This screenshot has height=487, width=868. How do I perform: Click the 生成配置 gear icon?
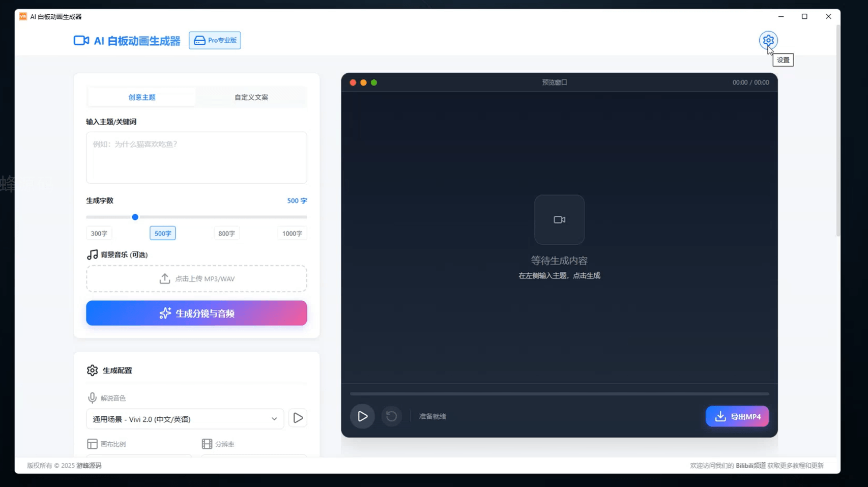click(92, 370)
